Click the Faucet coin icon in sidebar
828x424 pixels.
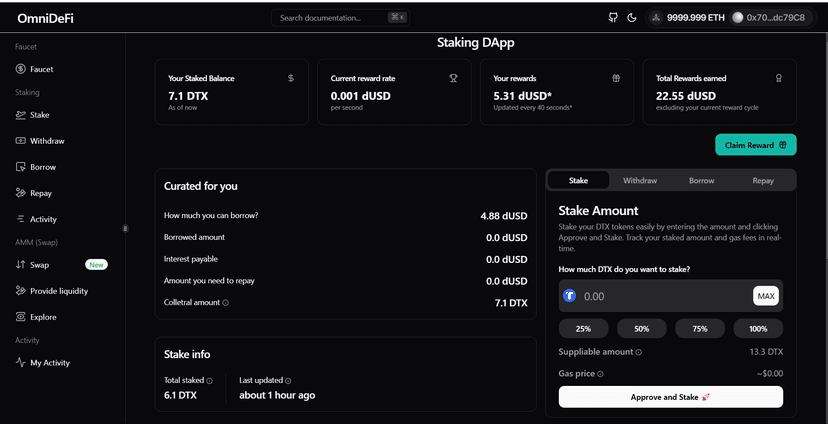pyautogui.click(x=21, y=69)
